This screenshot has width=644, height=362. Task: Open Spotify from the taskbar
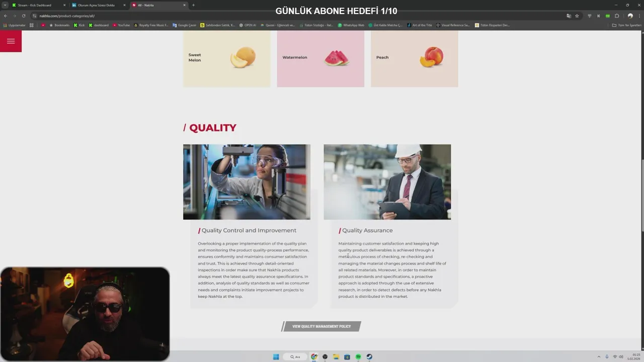(358, 357)
